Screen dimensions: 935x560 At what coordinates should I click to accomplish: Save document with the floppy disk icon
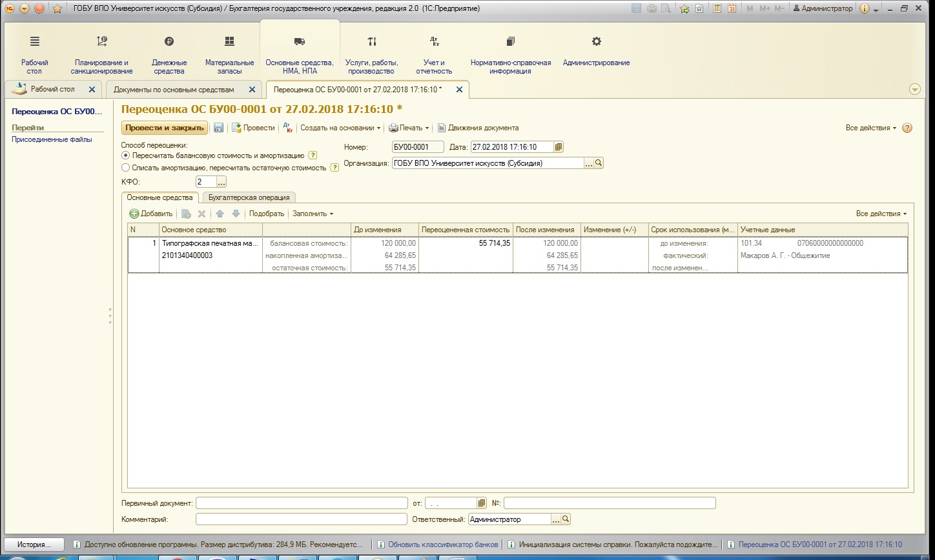pos(218,128)
